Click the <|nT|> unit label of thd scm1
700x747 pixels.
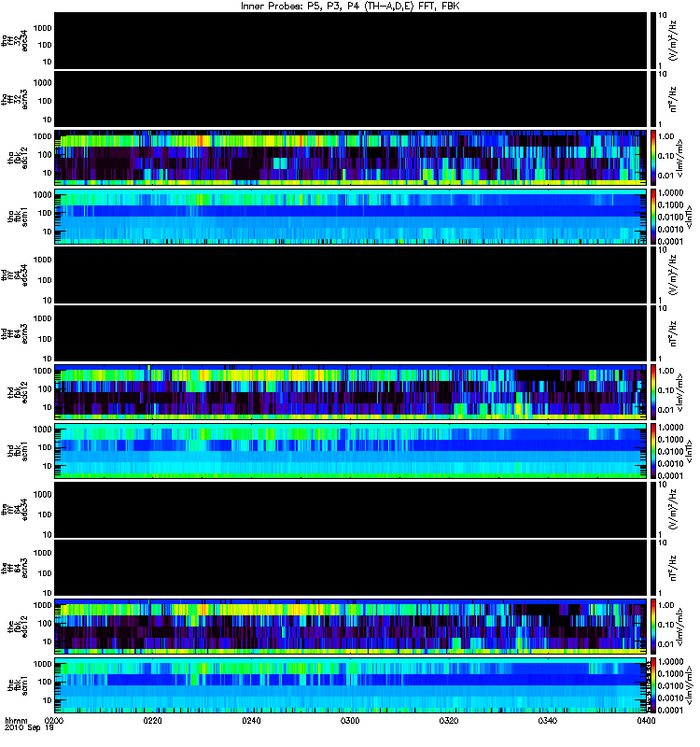pos(689,451)
